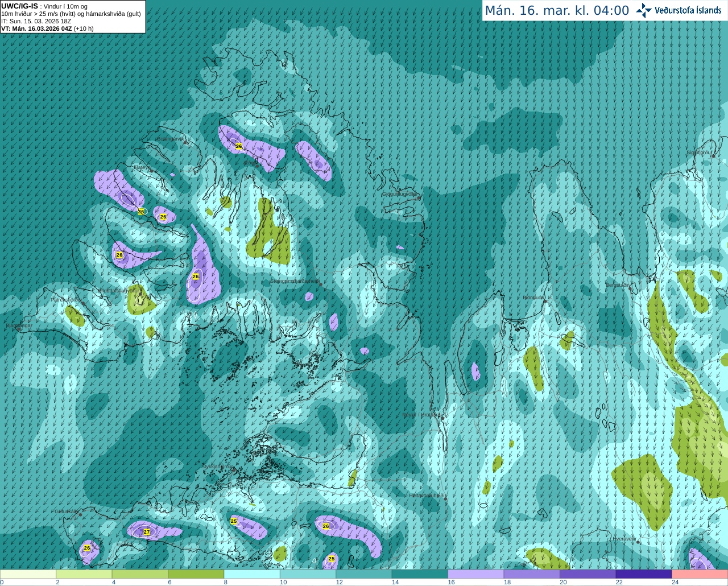Viewport: 728px width, 586px height.
Task: Click the 'VT: Mán. 16.03.2026 04Z (+10 h)' line
Action: pos(47,28)
